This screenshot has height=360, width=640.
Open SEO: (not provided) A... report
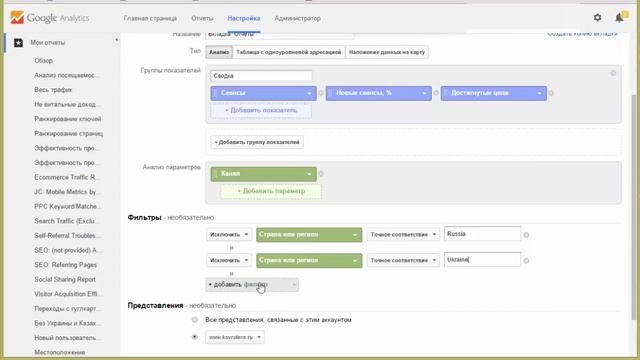tap(68, 250)
